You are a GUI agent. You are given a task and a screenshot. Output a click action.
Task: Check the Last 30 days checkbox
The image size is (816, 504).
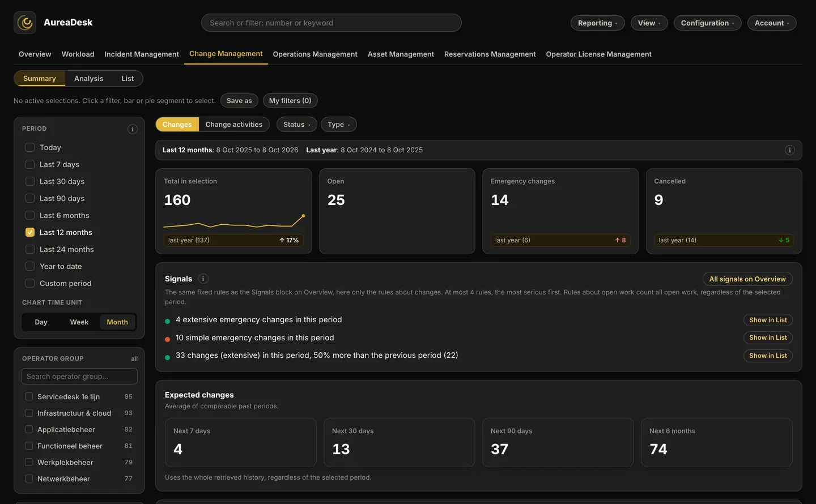click(x=30, y=181)
